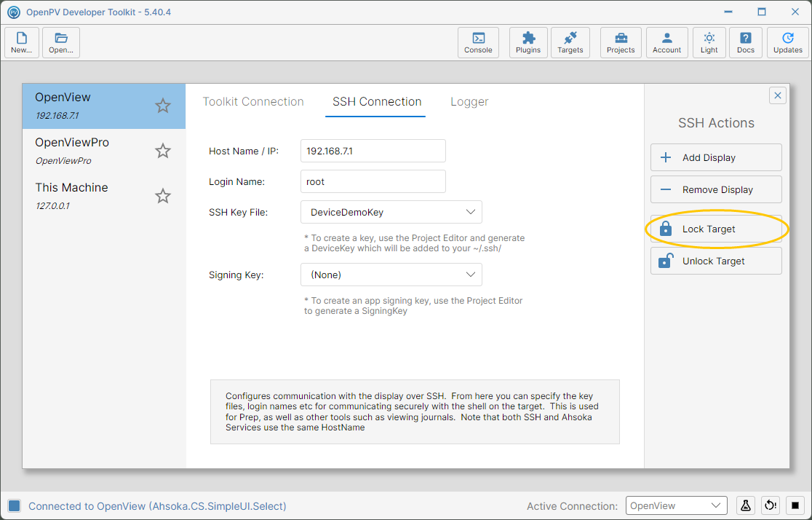Click the "SSH Key File:" label
The height and width of the screenshot is (520, 812).
(238, 212)
